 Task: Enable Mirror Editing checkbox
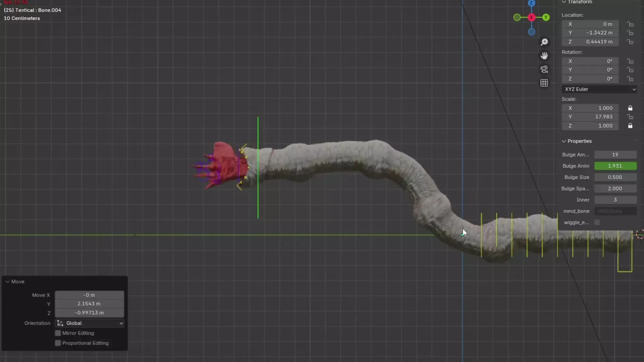(x=58, y=333)
